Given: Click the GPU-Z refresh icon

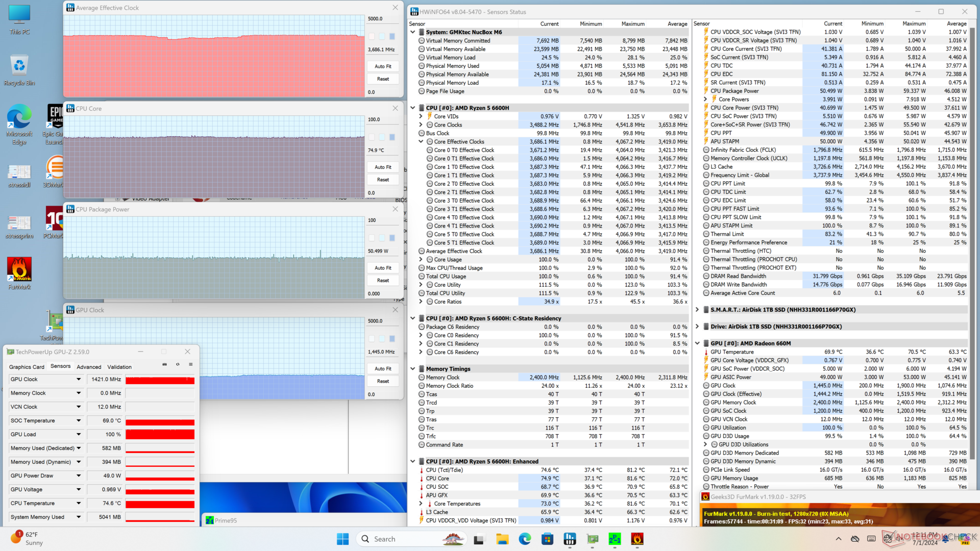Looking at the screenshot, I should pos(178,364).
